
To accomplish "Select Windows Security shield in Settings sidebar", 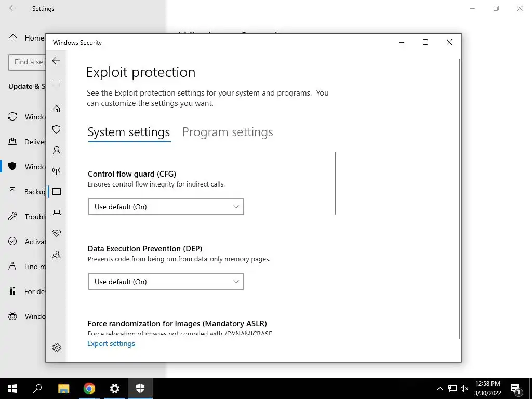I will 12,166.
